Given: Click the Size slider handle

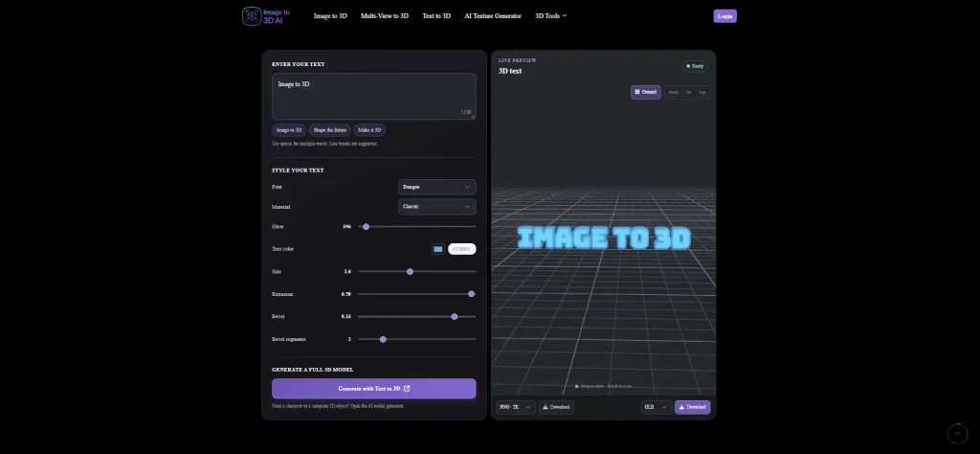Looking at the screenshot, I should click(x=410, y=271).
